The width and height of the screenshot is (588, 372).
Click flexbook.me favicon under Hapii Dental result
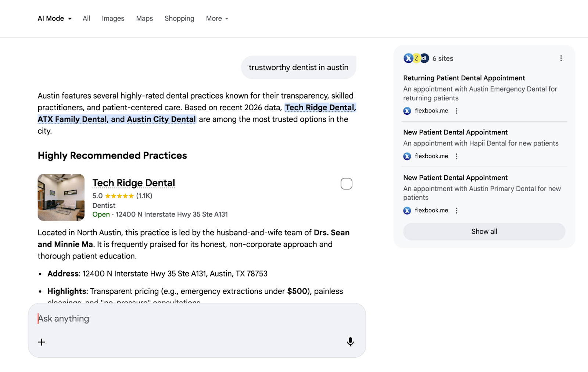407,157
